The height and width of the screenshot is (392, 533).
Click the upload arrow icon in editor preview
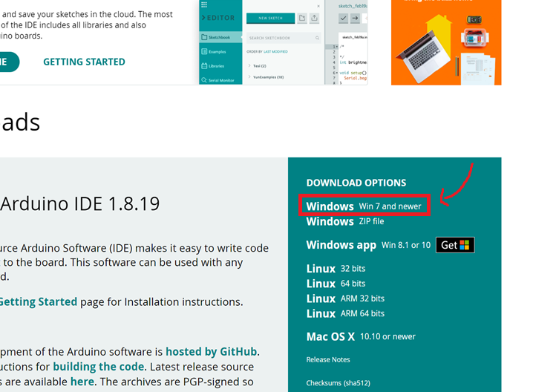click(x=356, y=18)
